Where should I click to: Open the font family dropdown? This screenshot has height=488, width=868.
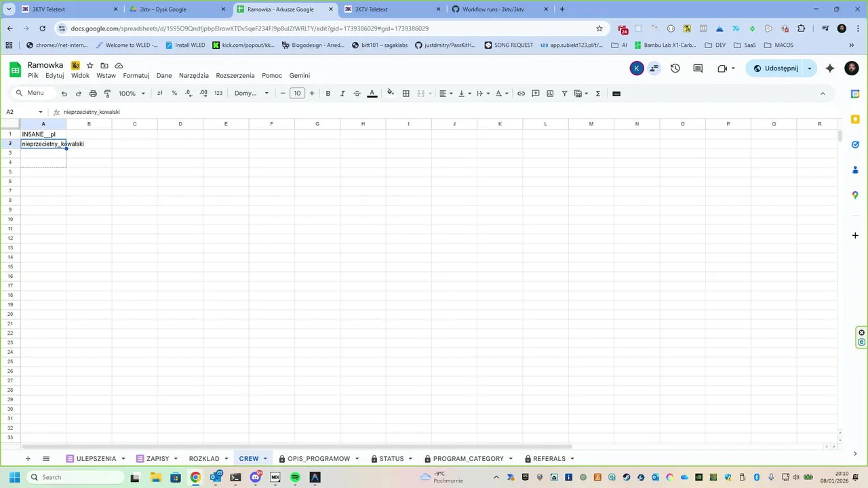[x=252, y=94]
